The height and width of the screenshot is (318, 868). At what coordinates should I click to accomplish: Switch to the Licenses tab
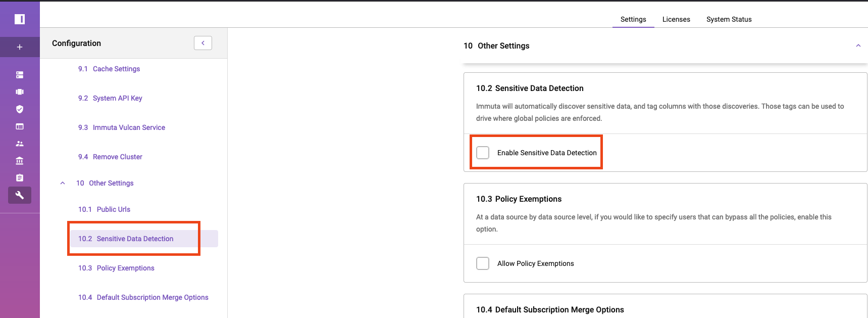(676, 19)
